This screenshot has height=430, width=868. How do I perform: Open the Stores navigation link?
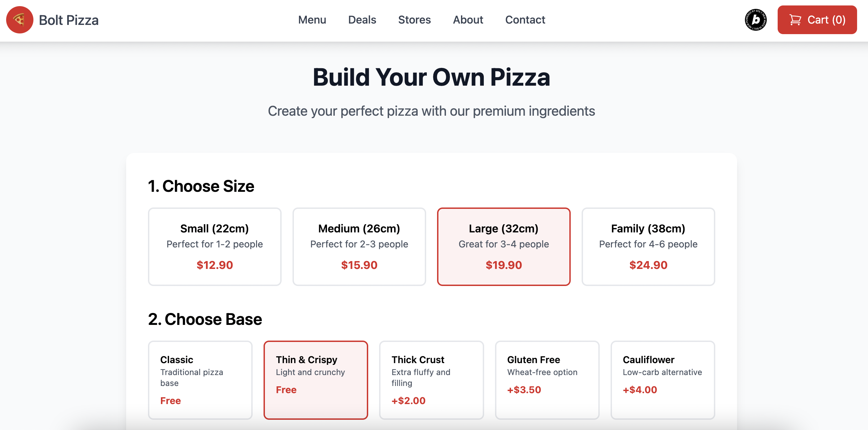(414, 20)
